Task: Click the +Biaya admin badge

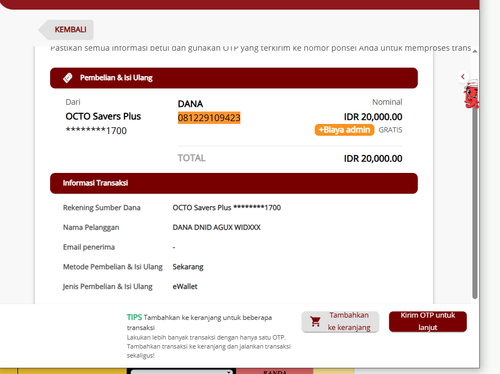Action: pyautogui.click(x=344, y=130)
